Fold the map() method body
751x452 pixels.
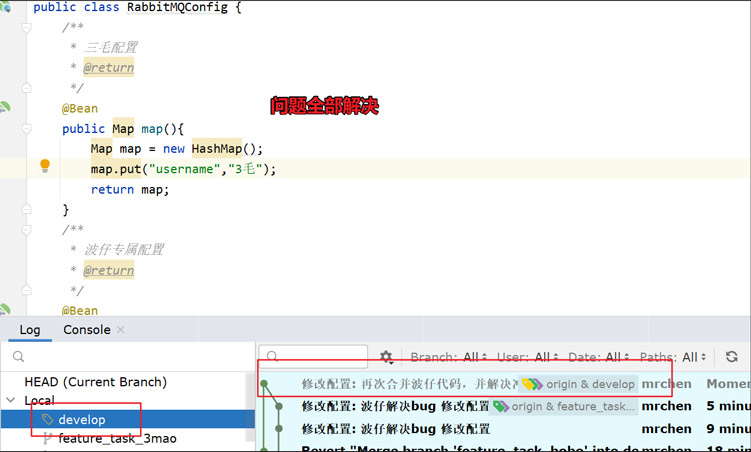point(27,128)
